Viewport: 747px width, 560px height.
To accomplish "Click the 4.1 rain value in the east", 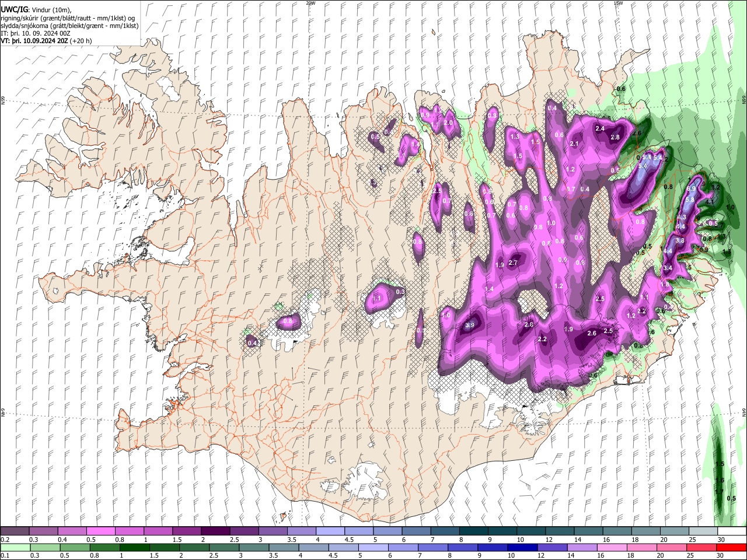I will [x=710, y=201].
